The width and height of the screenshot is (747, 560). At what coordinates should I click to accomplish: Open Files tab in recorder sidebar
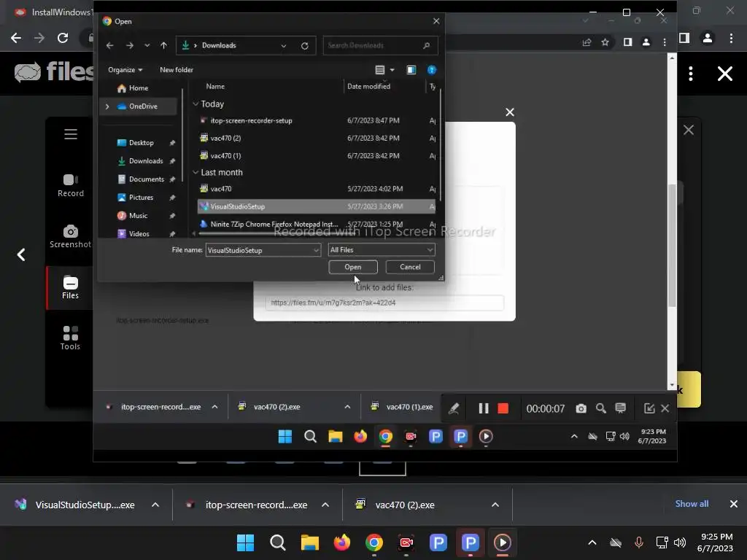pyautogui.click(x=71, y=287)
